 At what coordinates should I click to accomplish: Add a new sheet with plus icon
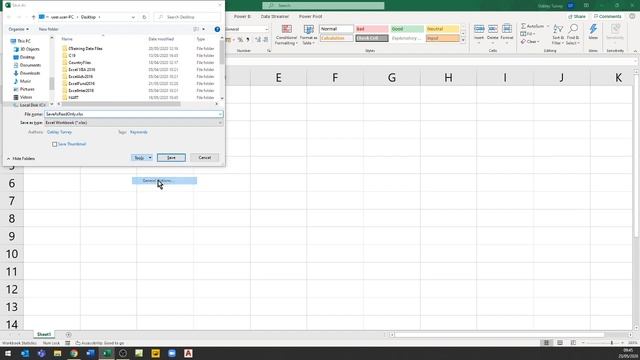click(x=68, y=335)
